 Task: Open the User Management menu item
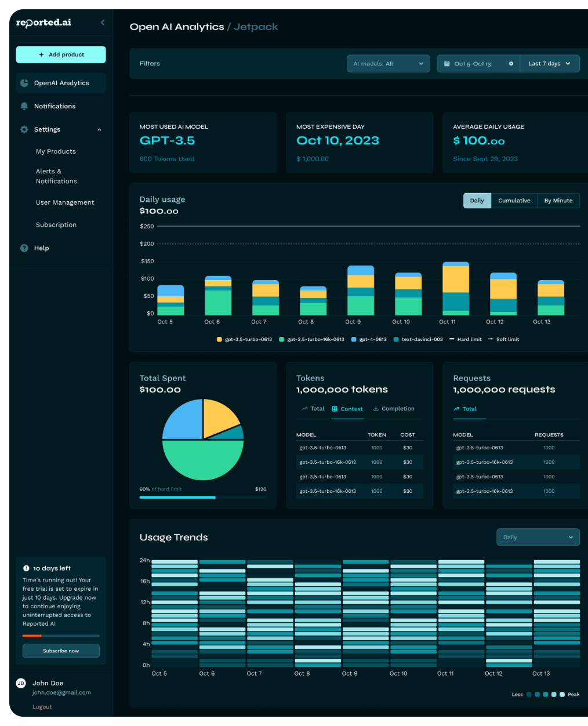tap(65, 202)
